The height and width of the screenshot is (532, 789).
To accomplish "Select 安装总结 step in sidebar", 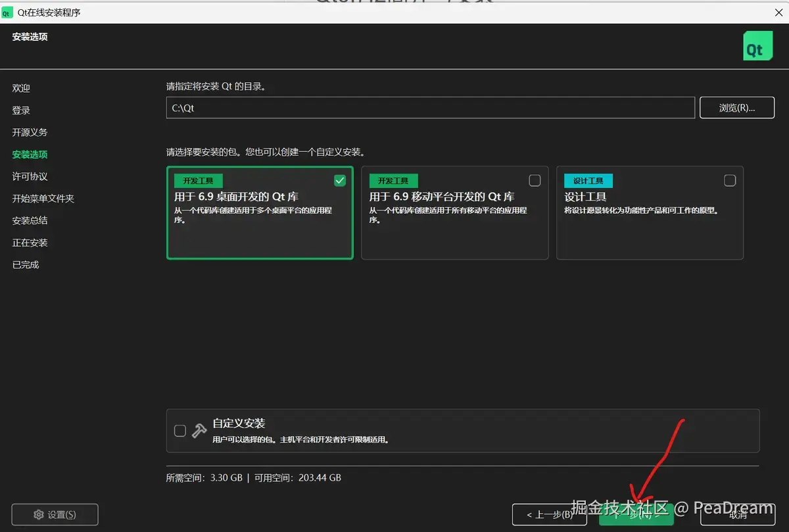I will click(x=30, y=220).
